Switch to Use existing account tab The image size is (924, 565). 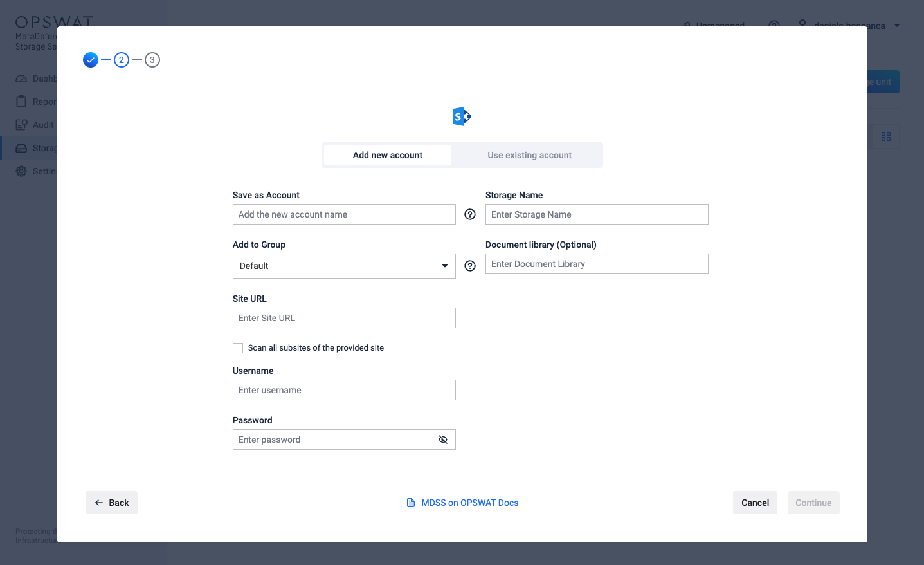[529, 155]
